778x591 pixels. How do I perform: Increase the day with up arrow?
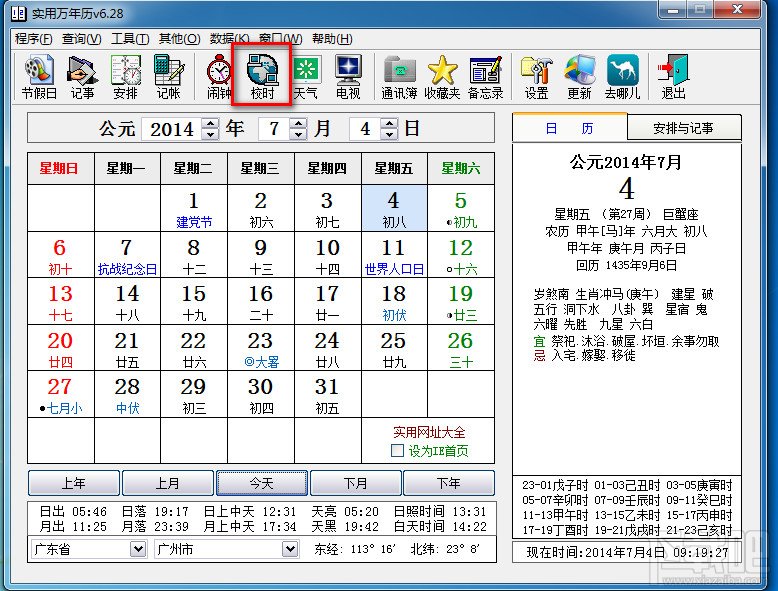[x=390, y=124]
